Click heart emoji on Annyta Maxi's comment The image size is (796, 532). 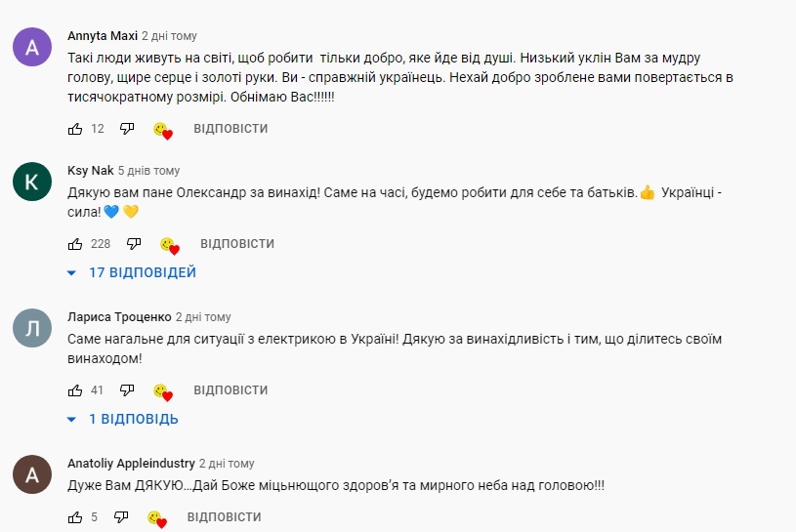[x=163, y=131]
